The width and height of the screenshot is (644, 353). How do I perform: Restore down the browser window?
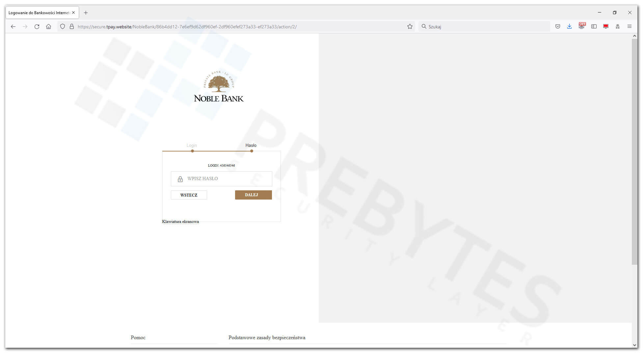[x=615, y=13]
